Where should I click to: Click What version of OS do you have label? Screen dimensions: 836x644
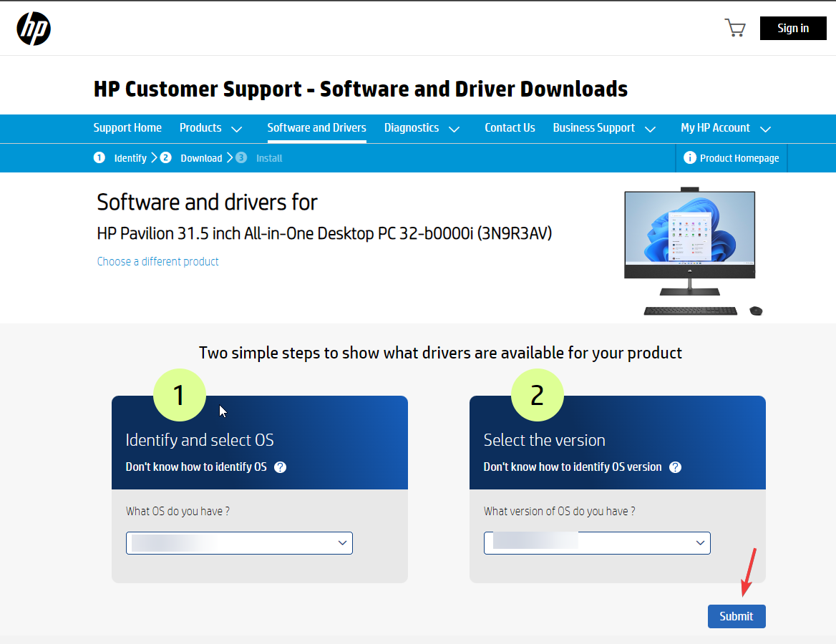[x=559, y=511]
